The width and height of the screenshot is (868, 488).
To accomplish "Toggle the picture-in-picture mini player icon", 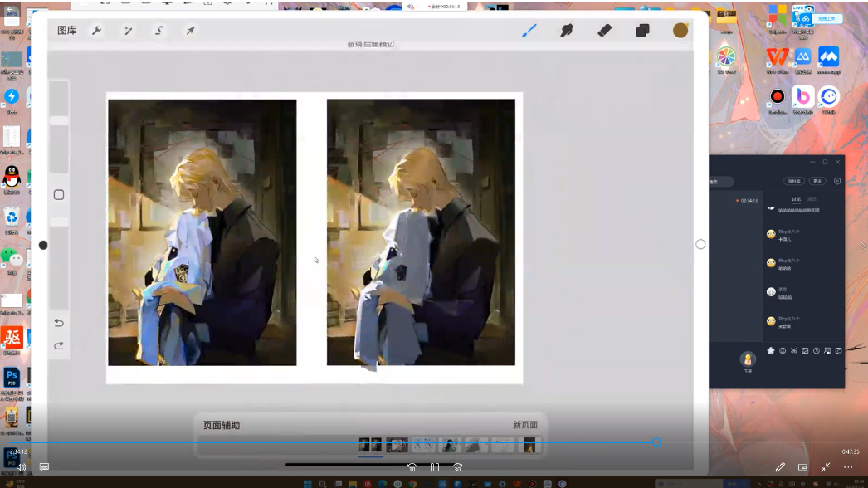I will point(802,467).
